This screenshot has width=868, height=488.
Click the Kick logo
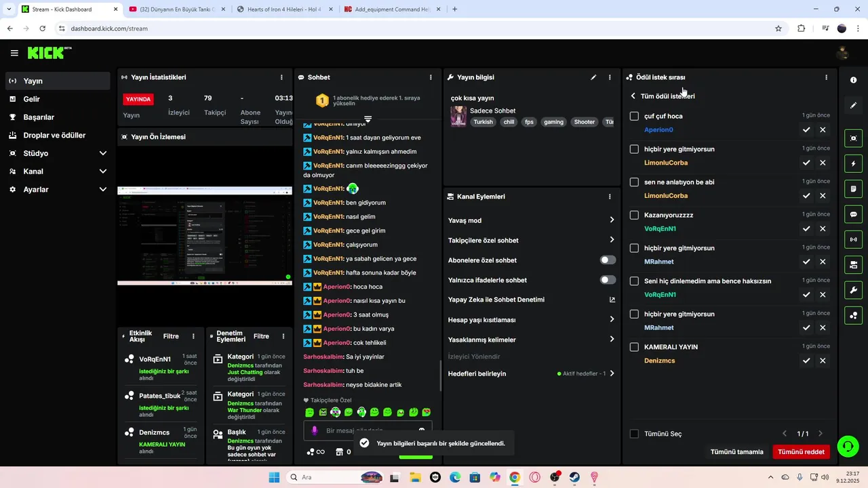[x=49, y=53]
